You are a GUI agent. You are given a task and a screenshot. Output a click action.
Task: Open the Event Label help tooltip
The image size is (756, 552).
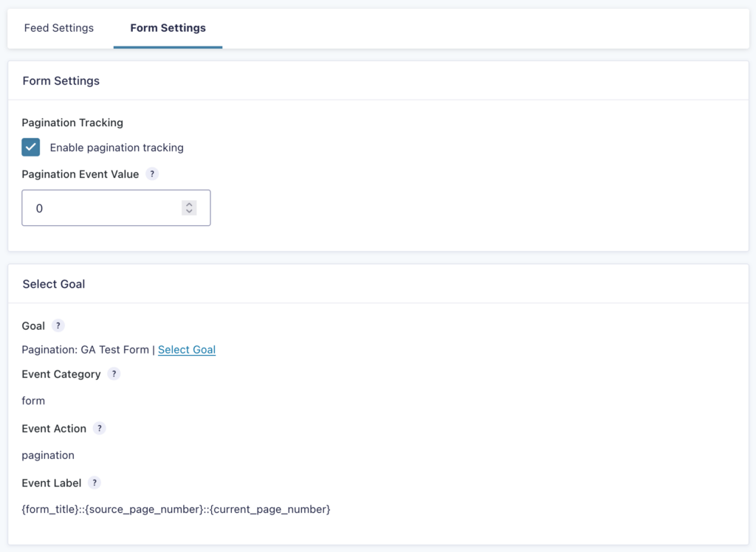(x=94, y=483)
